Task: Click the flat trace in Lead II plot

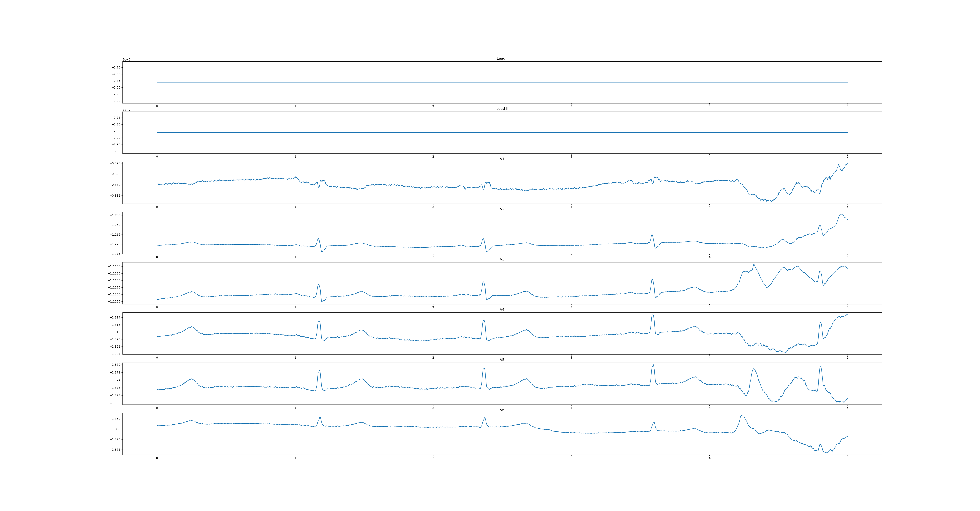Action: [495, 132]
